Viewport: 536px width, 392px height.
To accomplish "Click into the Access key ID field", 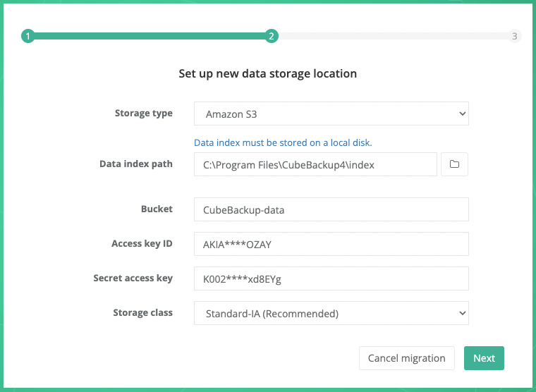I will 331,244.
